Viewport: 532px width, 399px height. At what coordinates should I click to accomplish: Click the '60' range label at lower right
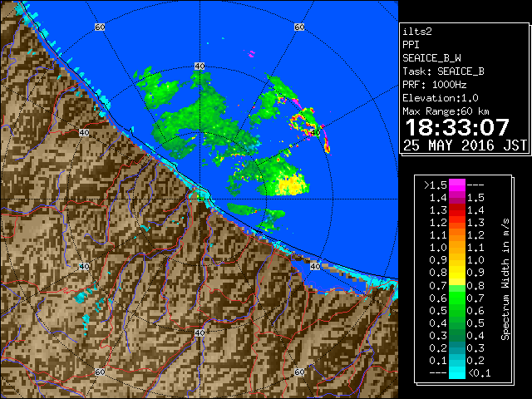point(299,372)
